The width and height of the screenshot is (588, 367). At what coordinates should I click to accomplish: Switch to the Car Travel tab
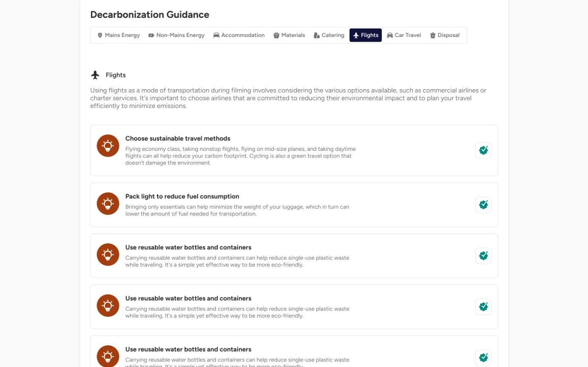(x=404, y=35)
